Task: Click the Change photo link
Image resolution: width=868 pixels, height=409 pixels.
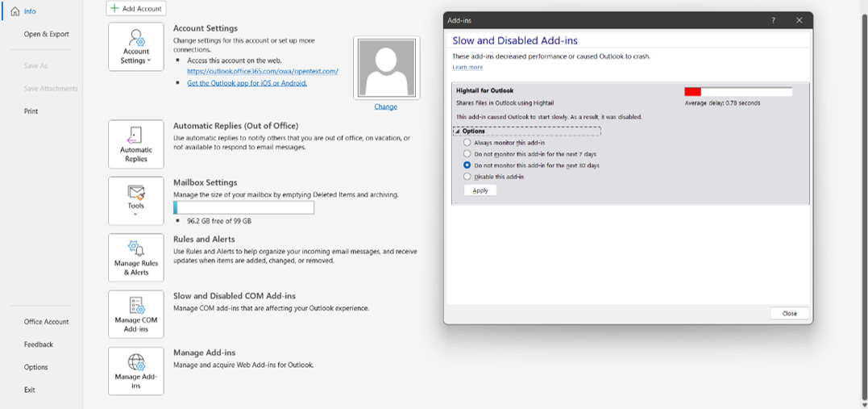Action: [x=386, y=106]
